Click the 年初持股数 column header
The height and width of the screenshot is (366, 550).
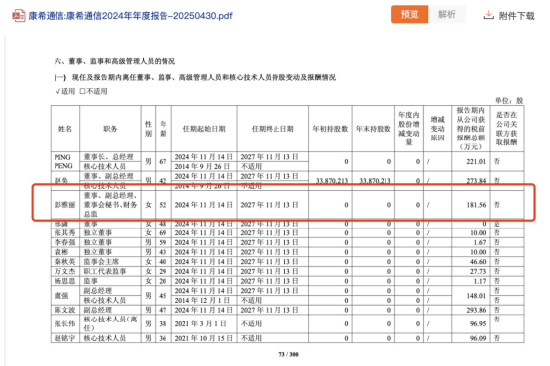tap(330, 129)
